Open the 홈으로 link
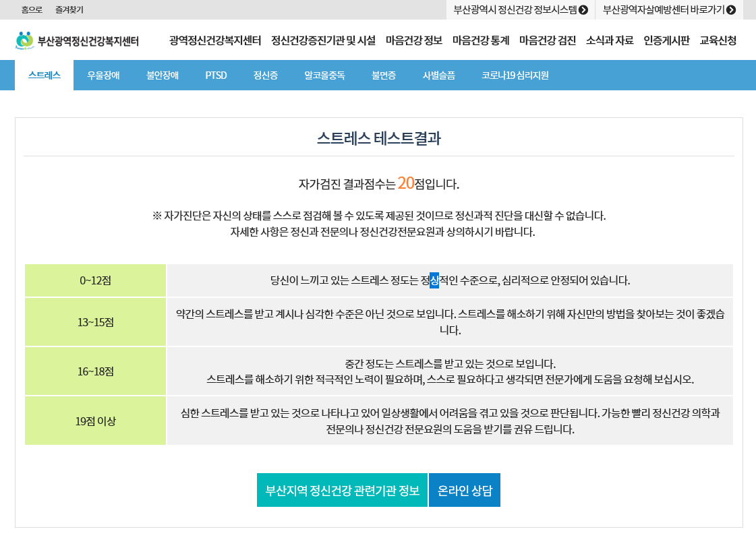 pyautogui.click(x=32, y=10)
